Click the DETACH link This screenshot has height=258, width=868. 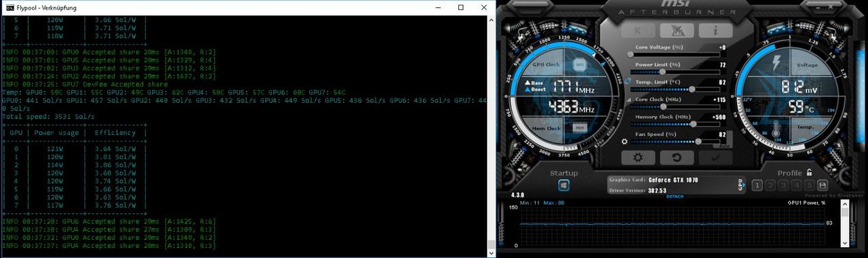tap(675, 196)
